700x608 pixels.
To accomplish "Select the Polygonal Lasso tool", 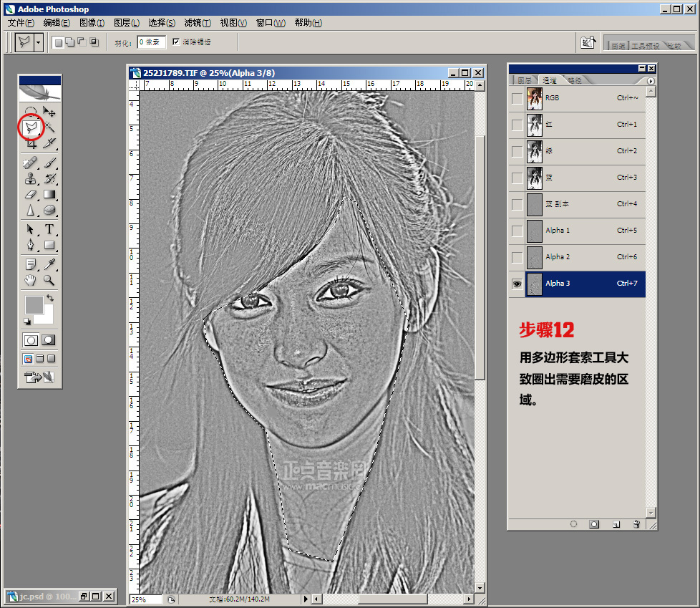I will pos(31,127).
